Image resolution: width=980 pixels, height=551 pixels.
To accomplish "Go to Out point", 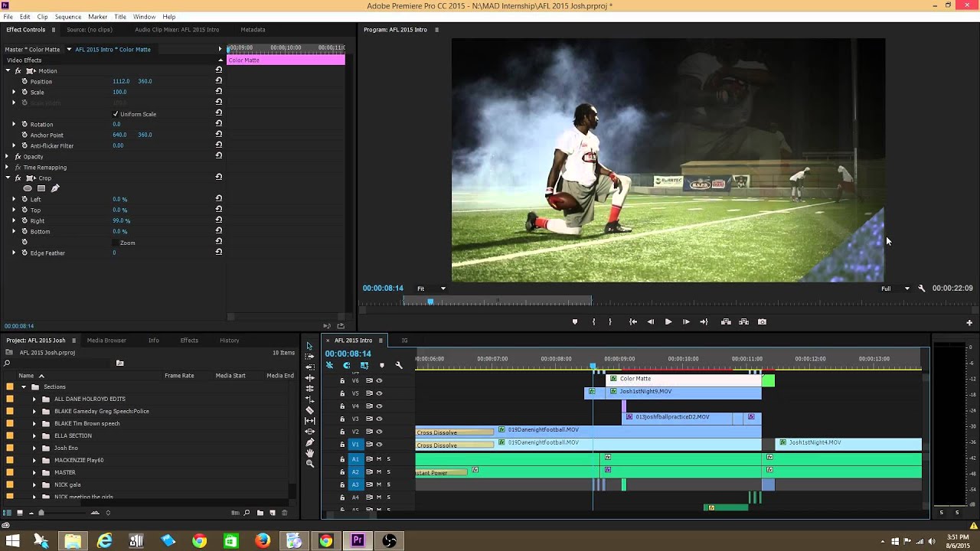I will pos(704,322).
